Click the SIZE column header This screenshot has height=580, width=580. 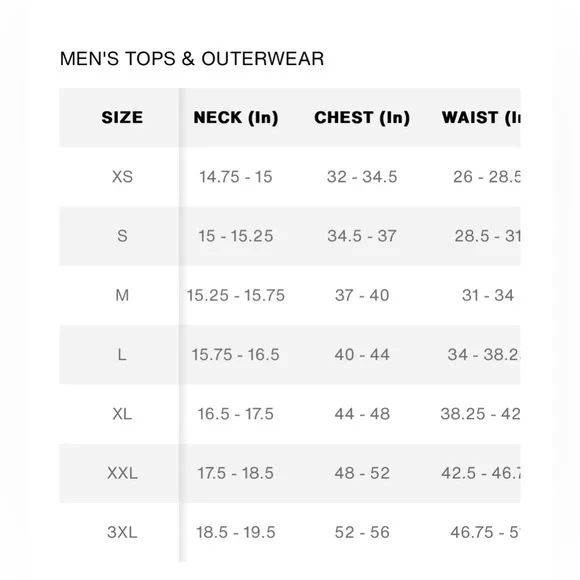tap(122, 118)
